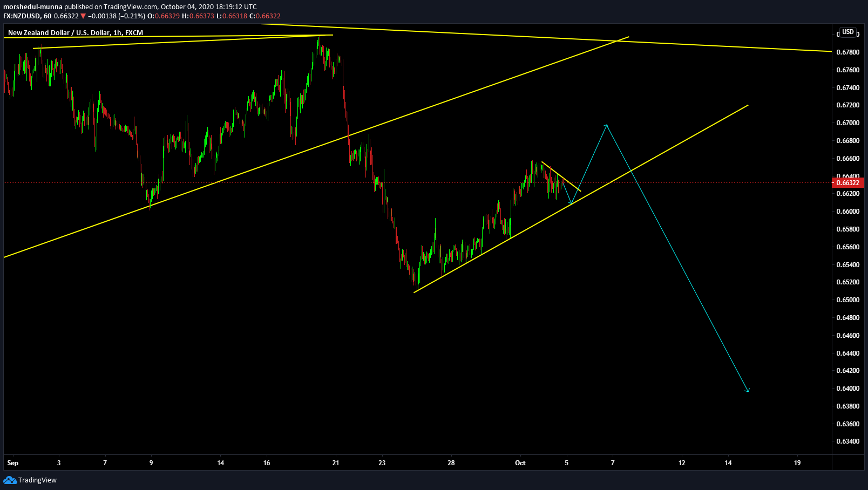Image resolution: width=868 pixels, height=490 pixels.
Task: Click the 0.66200 price axis label
Action: pyautogui.click(x=847, y=194)
